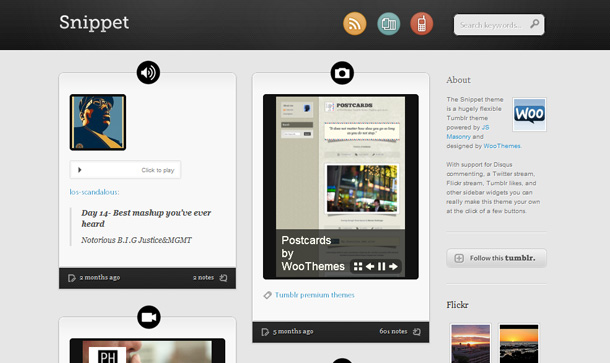
Task: Click the Notorious B.I.G Justice&MGMT text
Action: [137, 240]
